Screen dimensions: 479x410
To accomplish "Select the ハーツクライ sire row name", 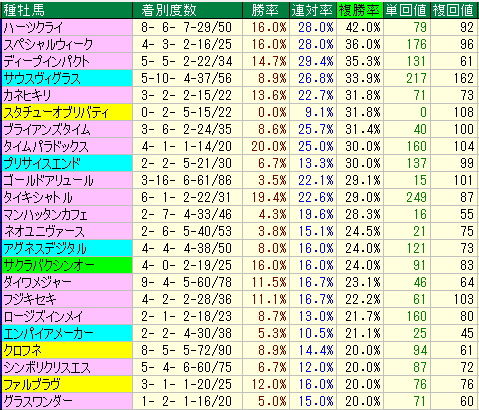I will [33, 27].
